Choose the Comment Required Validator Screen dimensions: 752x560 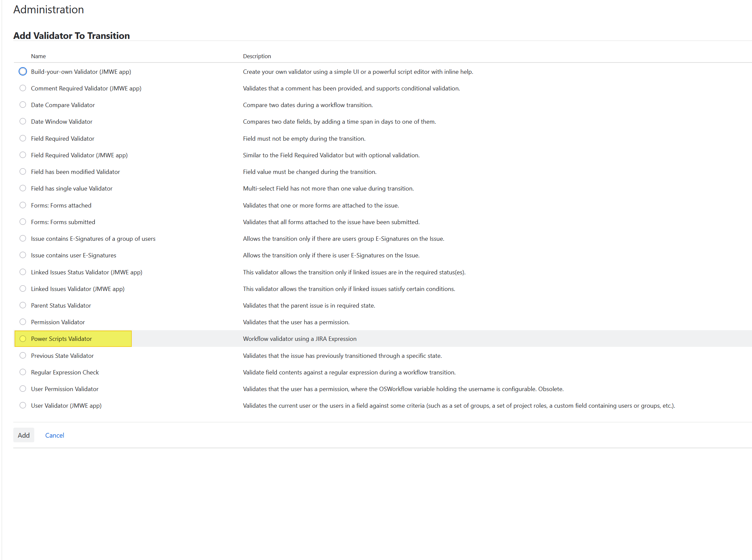[23, 88]
